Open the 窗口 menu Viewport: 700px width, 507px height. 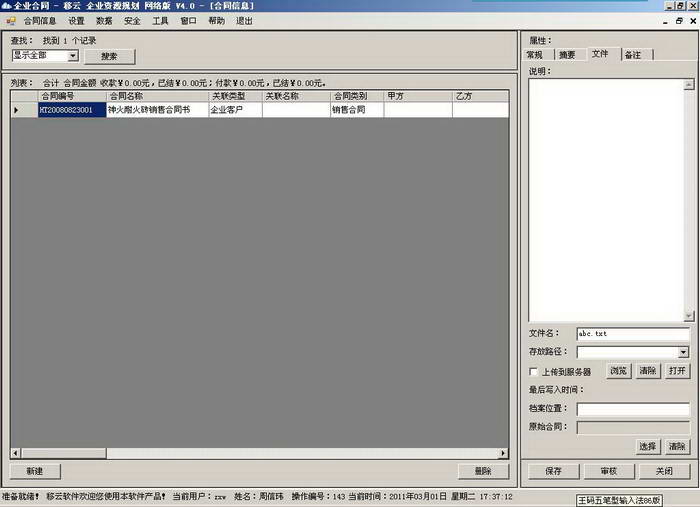pos(188,21)
